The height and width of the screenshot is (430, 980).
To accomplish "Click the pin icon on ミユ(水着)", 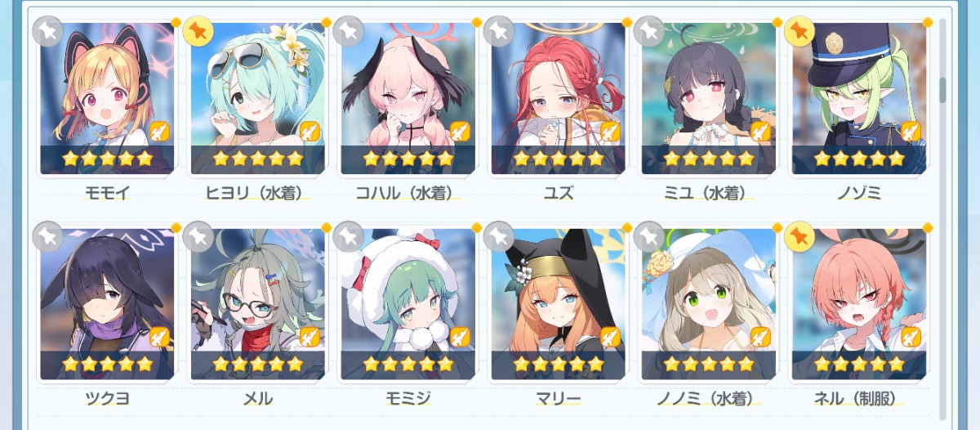I will click(x=649, y=31).
